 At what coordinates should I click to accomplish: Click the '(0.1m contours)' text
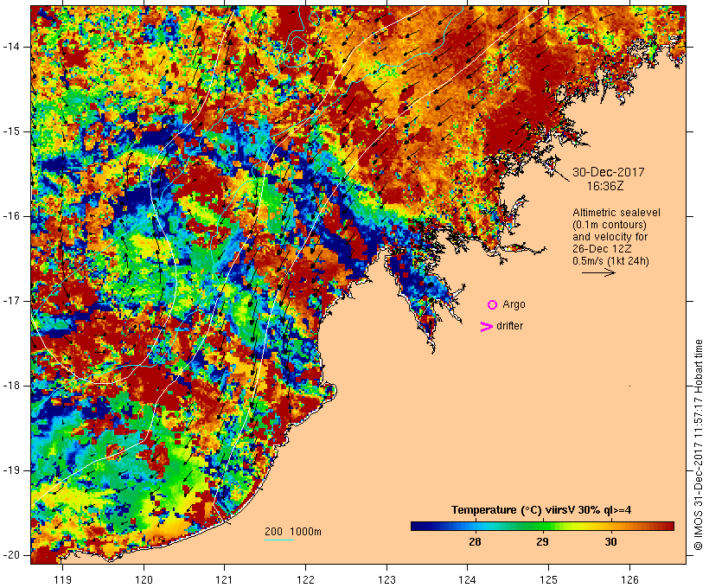tap(610, 225)
